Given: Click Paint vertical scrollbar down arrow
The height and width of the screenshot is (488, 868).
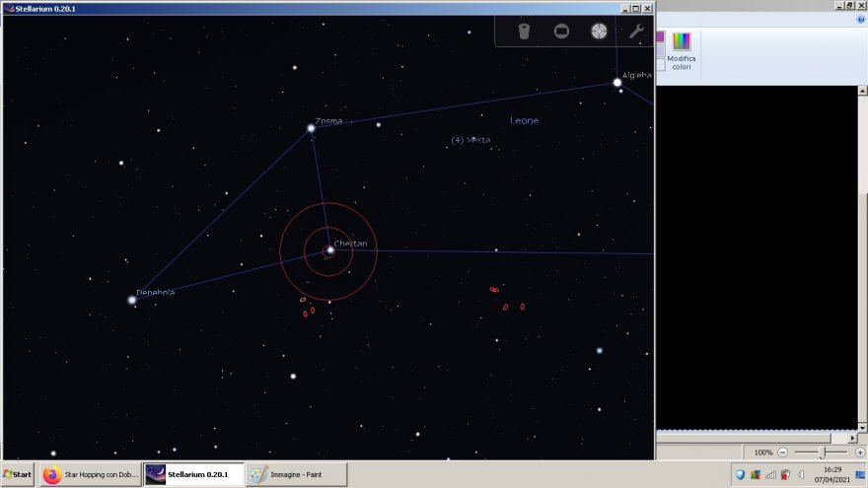Looking at the screenshot, I should (862, 428).
